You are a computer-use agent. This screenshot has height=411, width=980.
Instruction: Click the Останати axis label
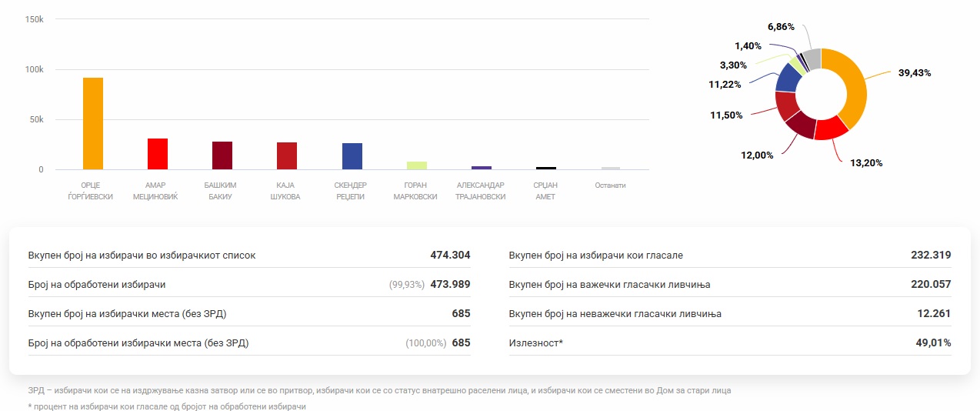[x=610, y=185]
